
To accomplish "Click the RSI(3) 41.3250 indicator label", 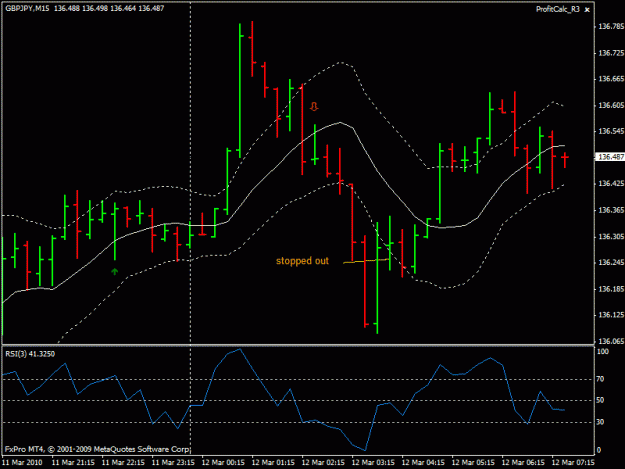I will coord(30,354).
